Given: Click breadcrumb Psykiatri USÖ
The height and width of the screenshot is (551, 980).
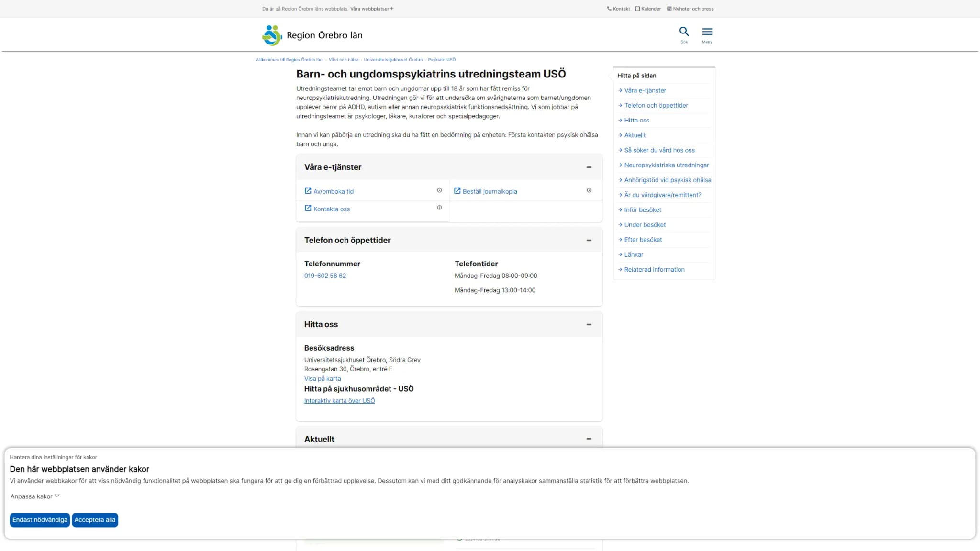Looking at the screenshot, I should click(442, 60).
